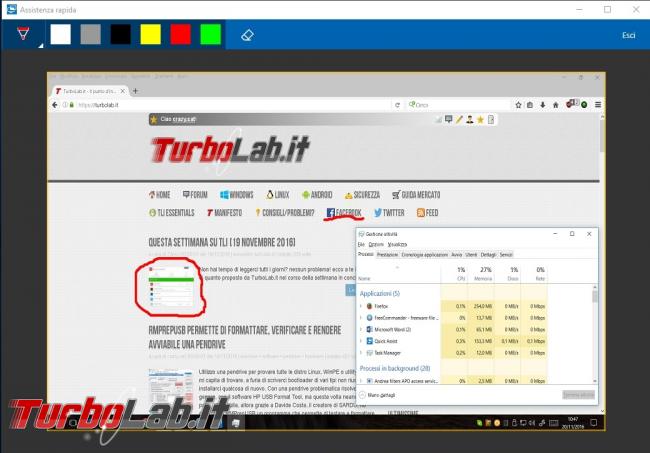
Task: Switch to Servizi tab in Task Manager
Action: pyautogui.click(x=506, y=254)
